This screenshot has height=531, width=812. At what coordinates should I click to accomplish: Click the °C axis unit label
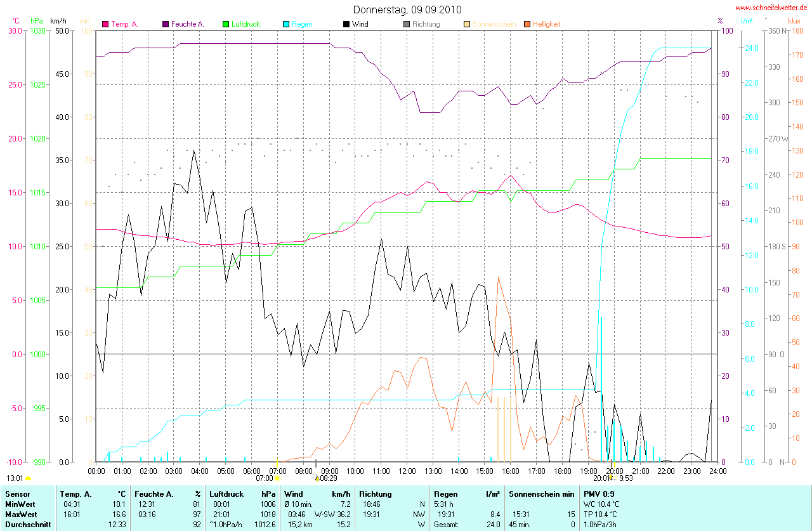pos(16,21)
